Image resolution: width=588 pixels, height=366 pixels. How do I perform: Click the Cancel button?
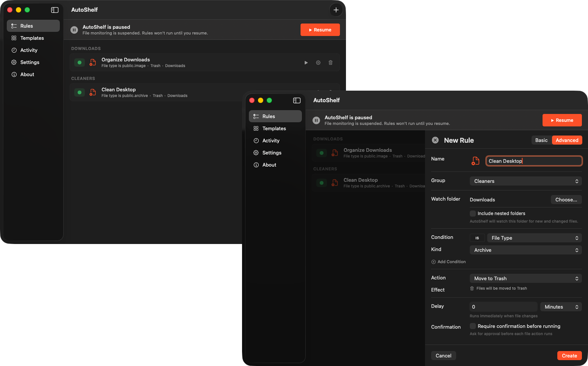[444, 356]
